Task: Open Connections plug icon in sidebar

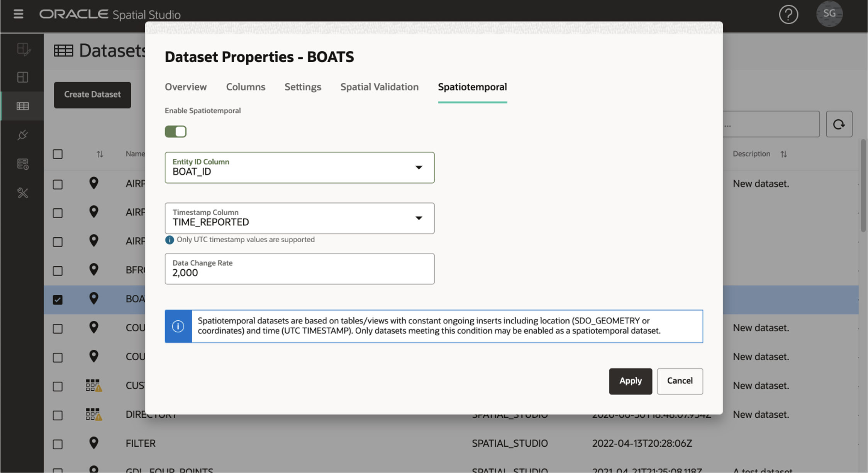Action: tap(23, 135)
